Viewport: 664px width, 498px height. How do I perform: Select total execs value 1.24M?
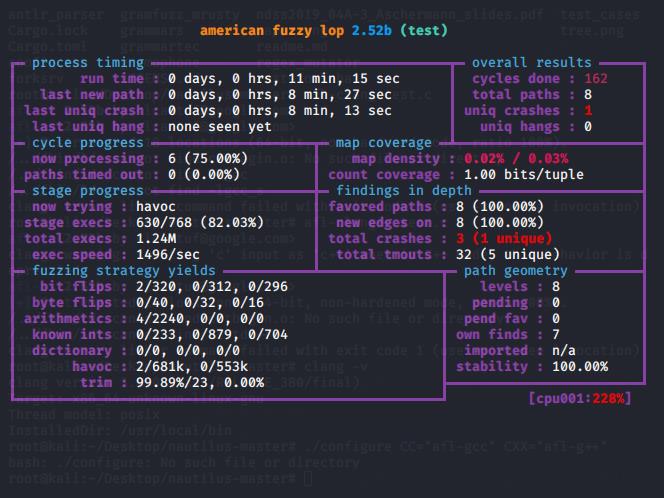click(x=156, y=238)
